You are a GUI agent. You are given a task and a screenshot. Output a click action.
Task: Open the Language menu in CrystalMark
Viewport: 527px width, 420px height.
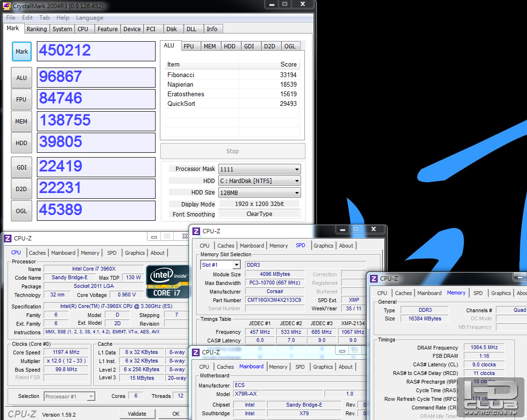point(90,18)
